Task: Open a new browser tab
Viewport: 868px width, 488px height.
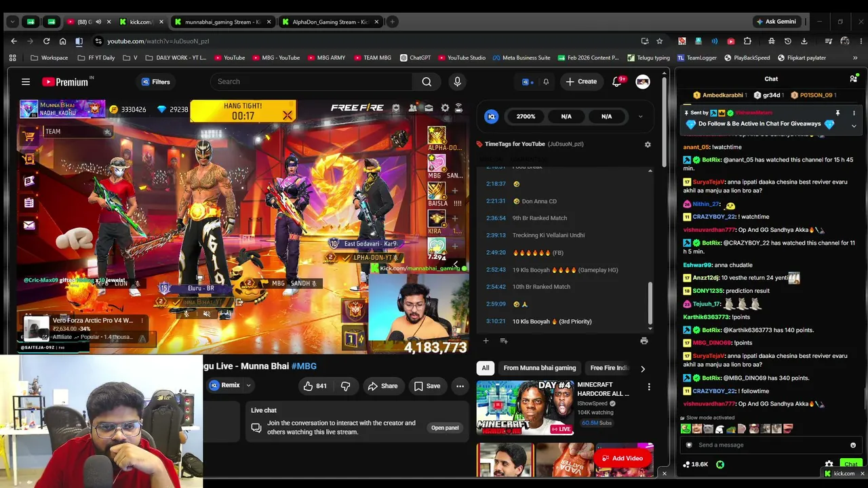Action: tap(392, 22)
